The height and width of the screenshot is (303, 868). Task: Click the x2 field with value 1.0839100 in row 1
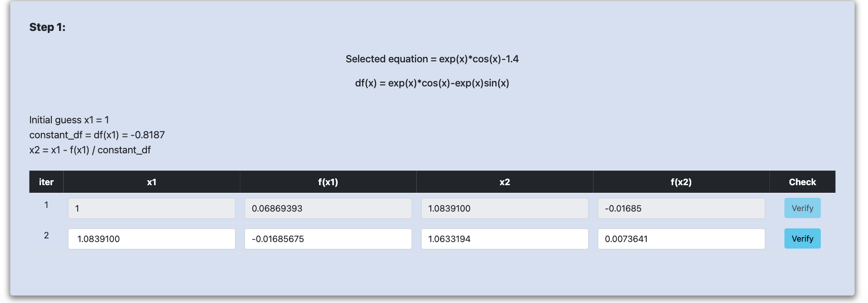pyautogui.click(x=505, y=208)
